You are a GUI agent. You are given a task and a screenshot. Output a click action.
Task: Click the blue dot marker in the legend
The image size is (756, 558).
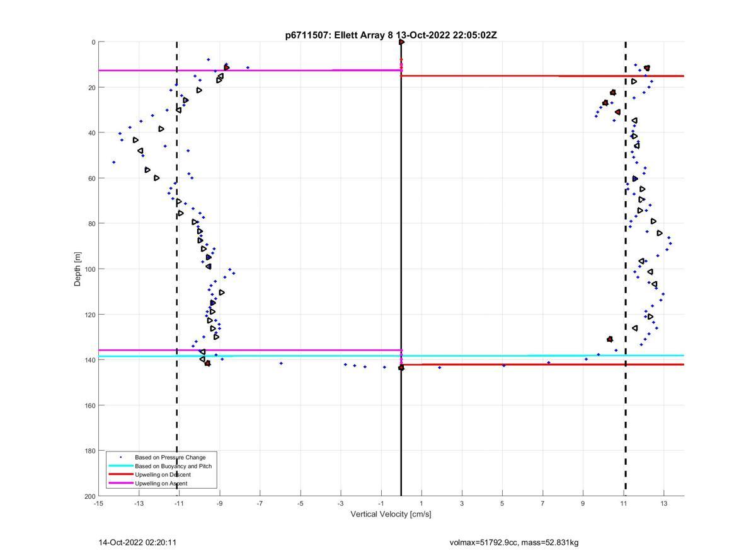coord(120,457)
